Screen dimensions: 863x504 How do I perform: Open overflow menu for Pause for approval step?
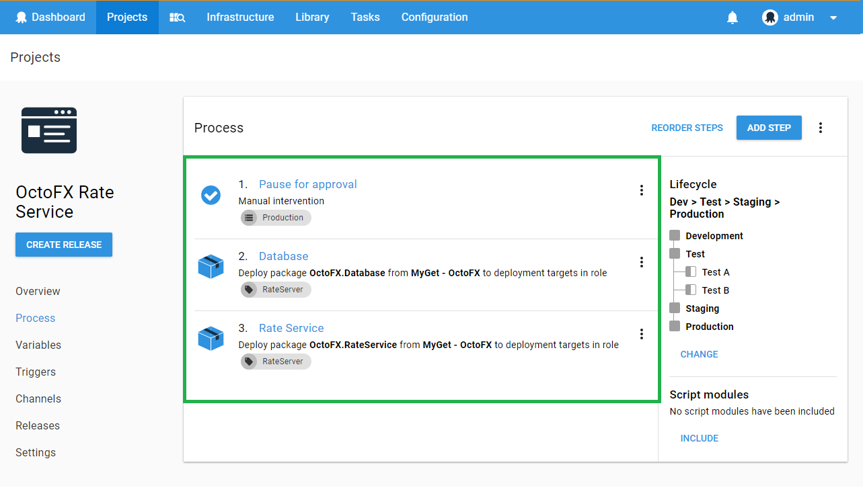[641, 190]
